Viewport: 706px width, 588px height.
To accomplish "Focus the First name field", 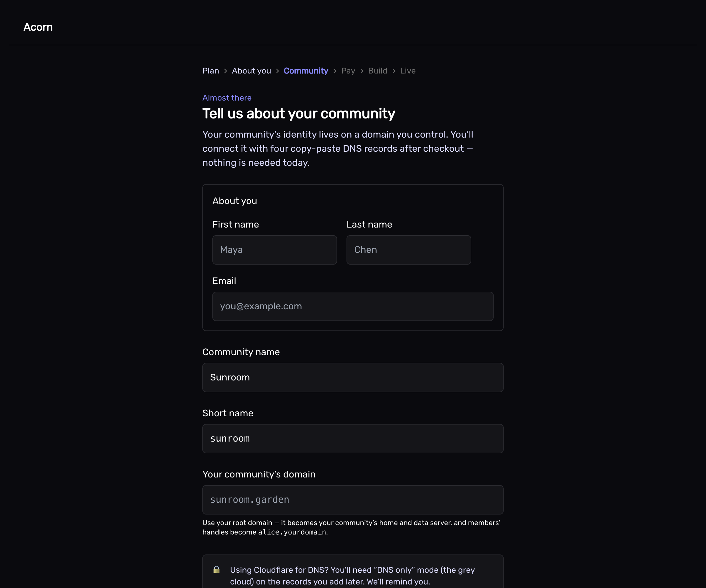I will pos(274,250).
